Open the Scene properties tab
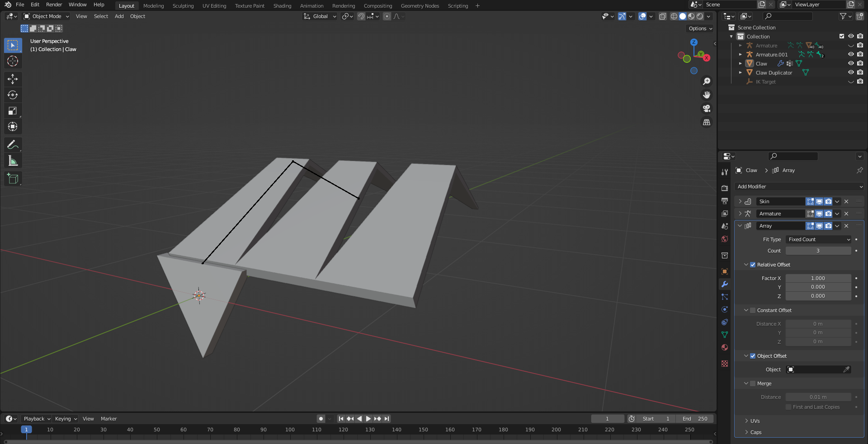 point(725,226)
